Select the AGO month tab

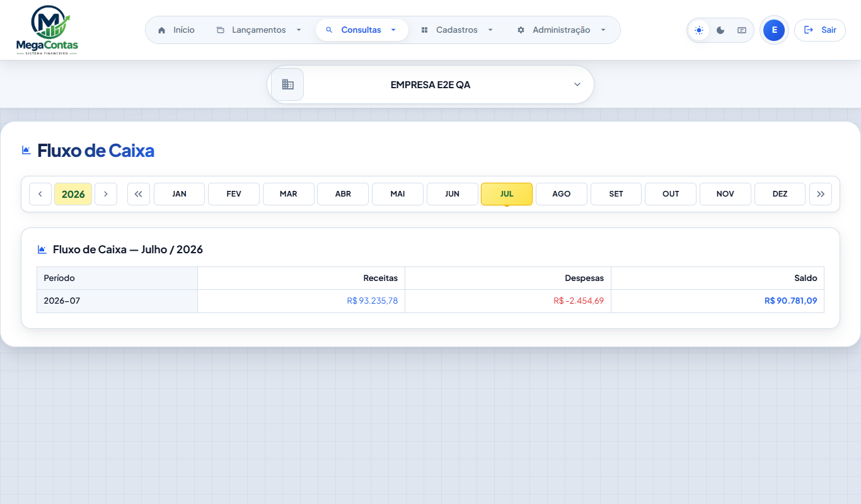(562, 194)
